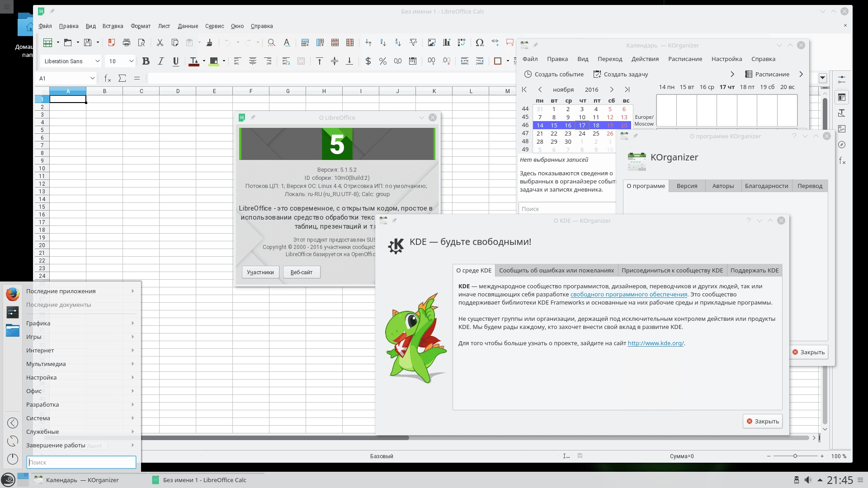Click Создать задачу in KOrganizer
The height and width of the screenshot is (488, 868).
(x=620, y=74)
